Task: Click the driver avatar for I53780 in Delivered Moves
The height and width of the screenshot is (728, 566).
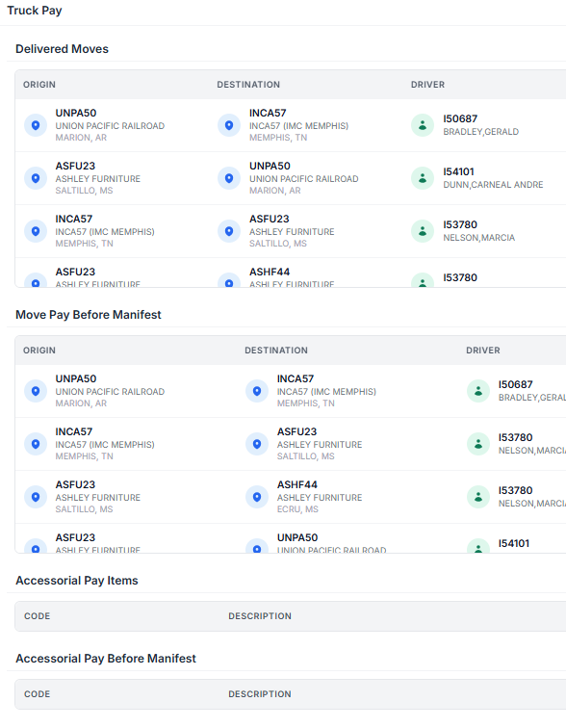Action: tap(423, 231)
